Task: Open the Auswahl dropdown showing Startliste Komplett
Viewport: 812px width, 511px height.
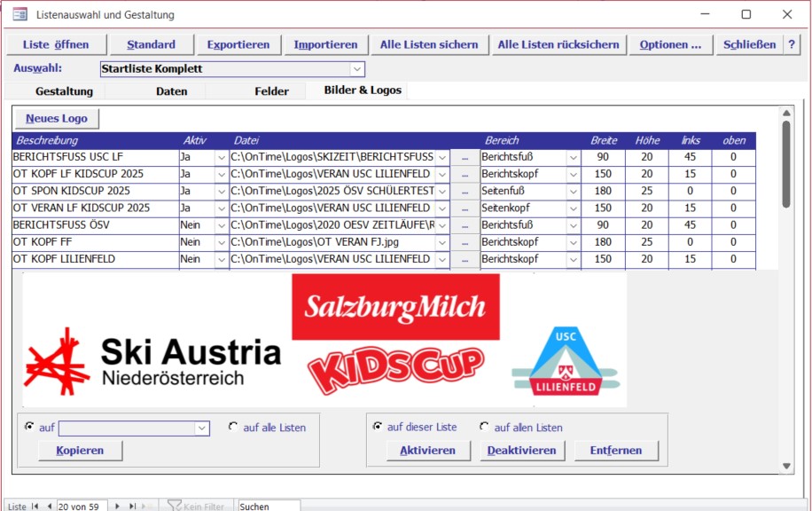Action: click(x=357, y=69)
